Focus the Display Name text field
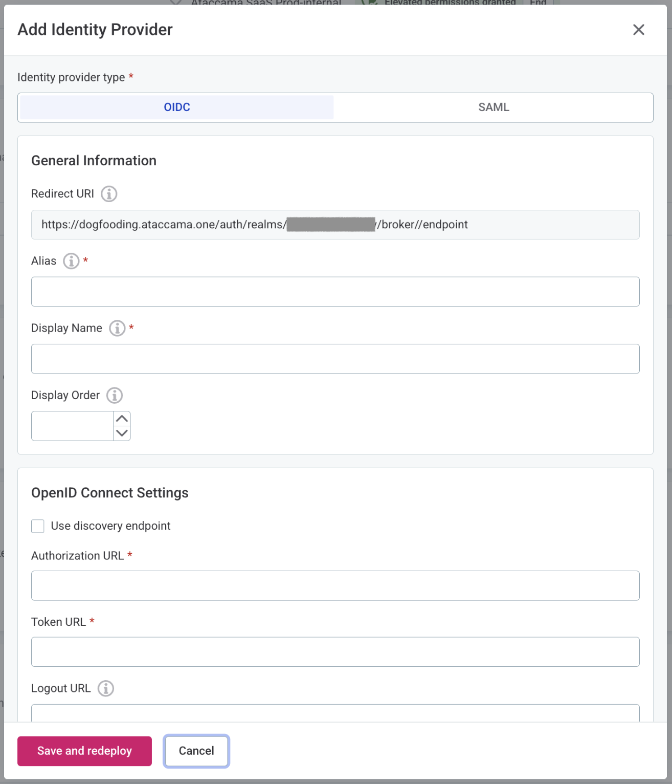The width and height of the screenshot is (672, 784). click(x=335, y=359)
